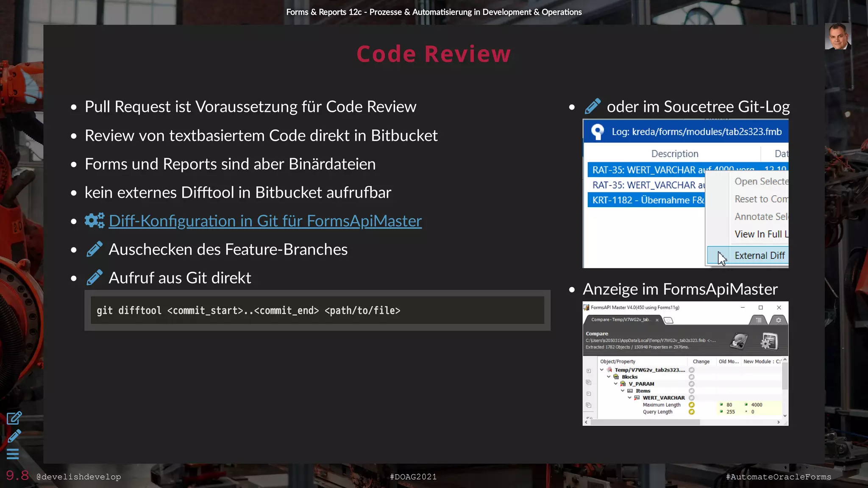The width and height of the screenshot is (868, 488).
Task: Click the expand node icon in the FormsAPI sidebar
Action: tap(589, 371)
